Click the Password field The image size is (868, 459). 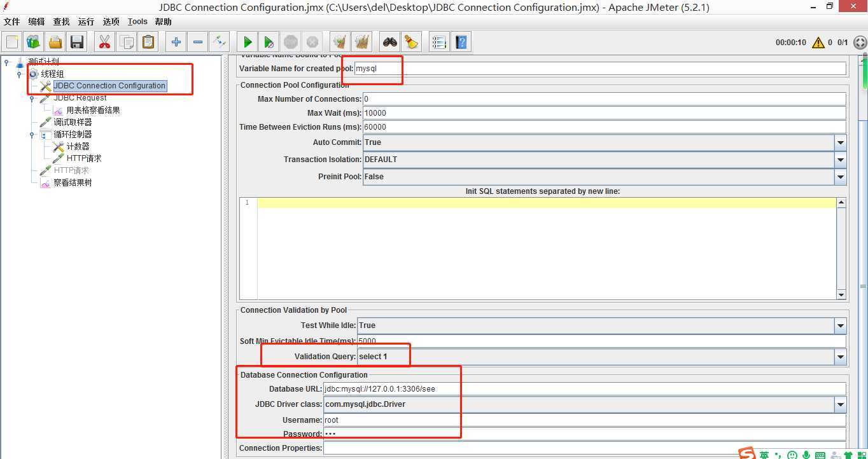tap(585, 434)
